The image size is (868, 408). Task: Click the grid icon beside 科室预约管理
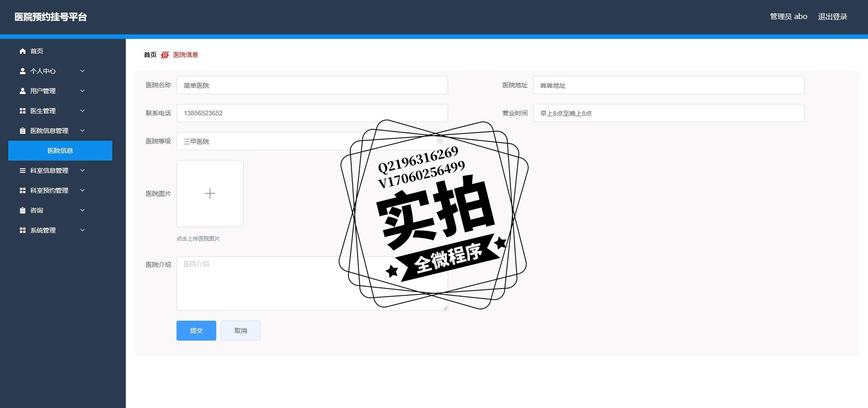(23, 190)
